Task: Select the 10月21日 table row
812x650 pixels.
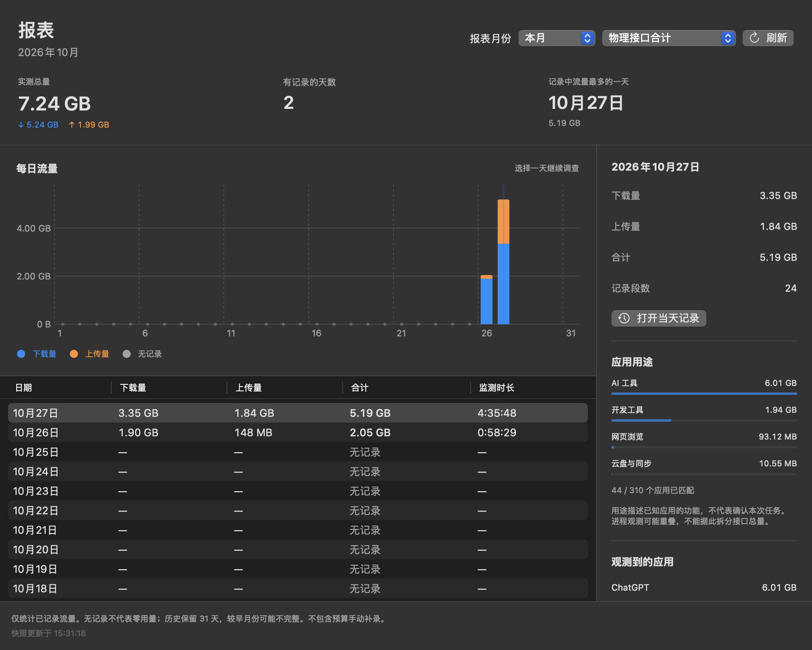Action: (298, 530)
